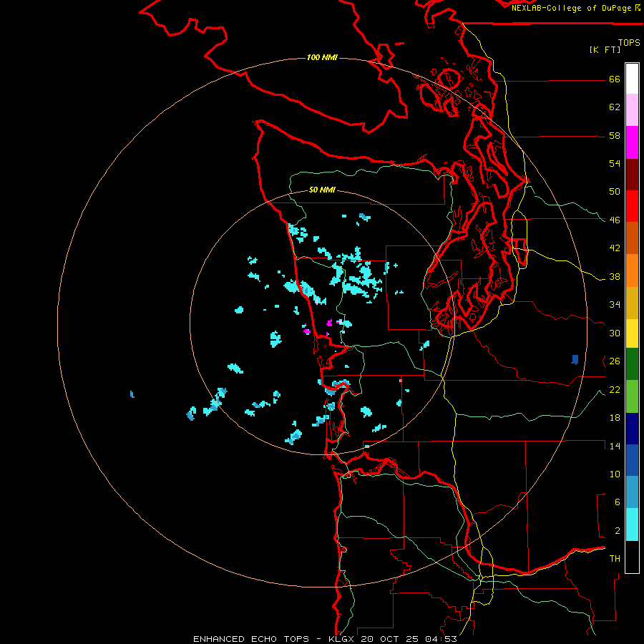Click the 38 legend value
Screen dimensions: 644x644
pos(615,277)
